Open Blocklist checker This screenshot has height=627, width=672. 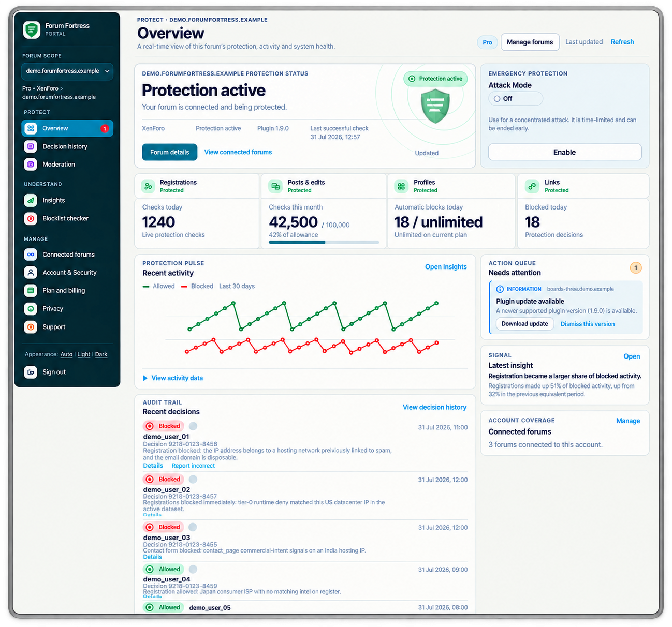pos(67,218)
